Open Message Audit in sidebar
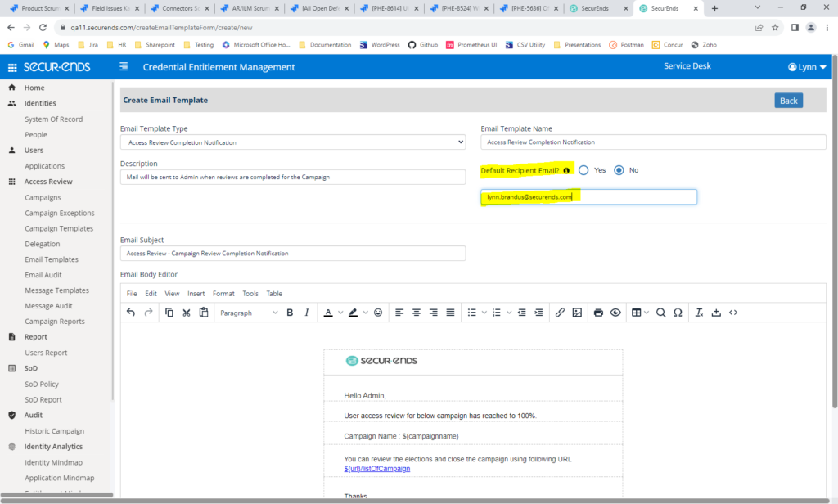 48,306
